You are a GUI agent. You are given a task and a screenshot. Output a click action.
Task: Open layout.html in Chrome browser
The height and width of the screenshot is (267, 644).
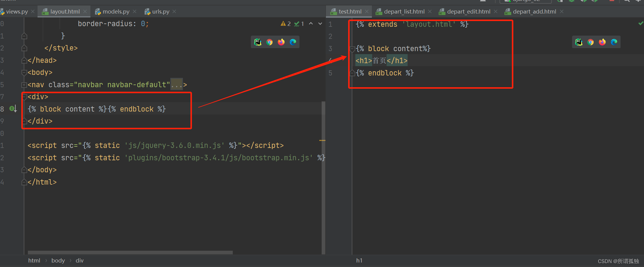tap(269, 42)
